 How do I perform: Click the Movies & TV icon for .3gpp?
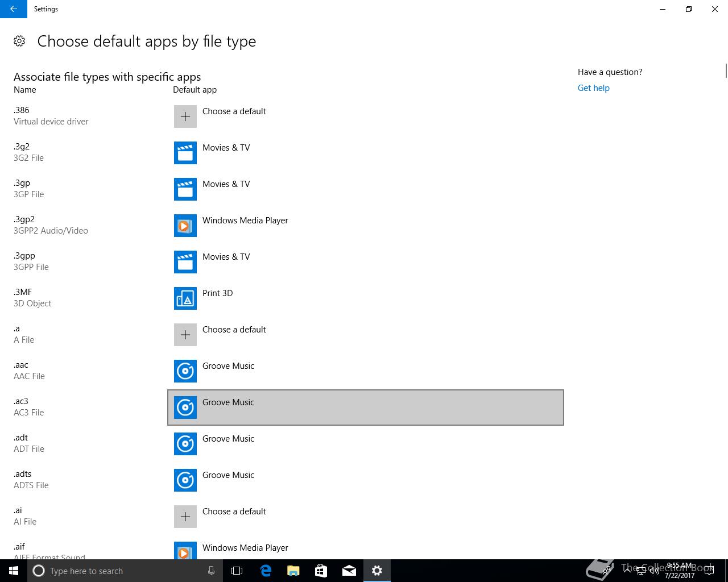[185, 262]
